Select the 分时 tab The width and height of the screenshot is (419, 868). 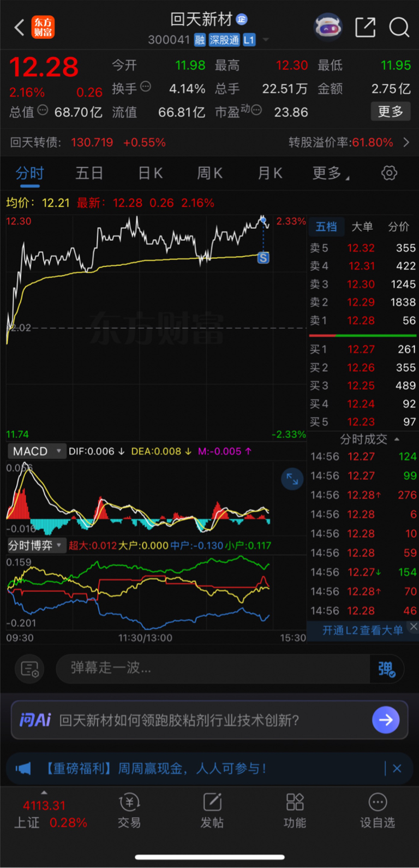pos(29,173)
